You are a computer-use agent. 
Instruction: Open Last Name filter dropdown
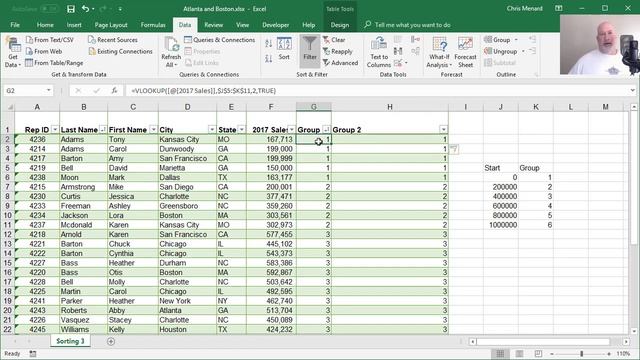point(103,130)
